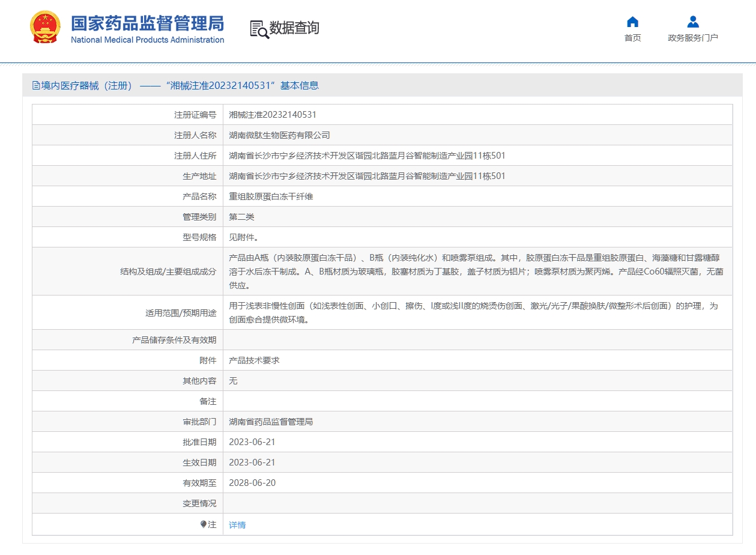The width and height of the screenshot is (756, 555).
Task: Click the 湖南省药品监督管理局 approval department value
Action: coord(271,422)
